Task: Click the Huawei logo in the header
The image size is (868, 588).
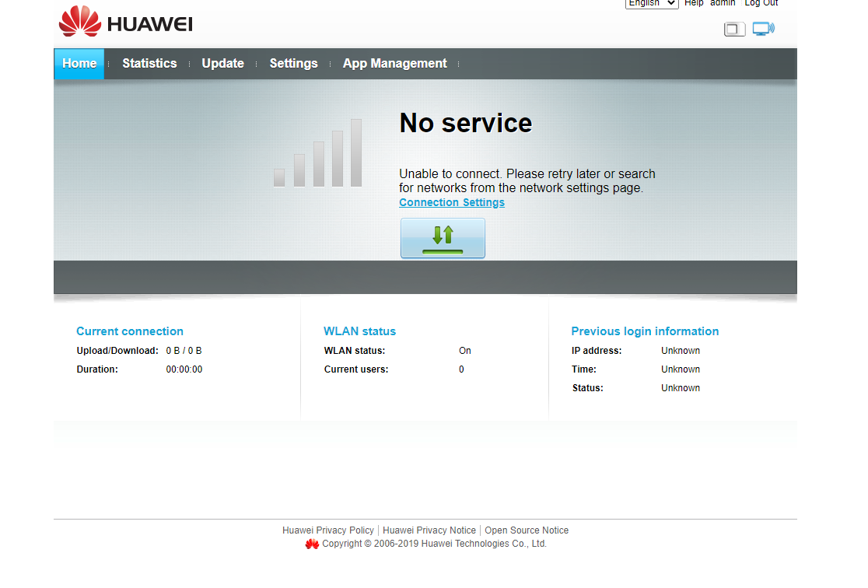Action: 125,22
